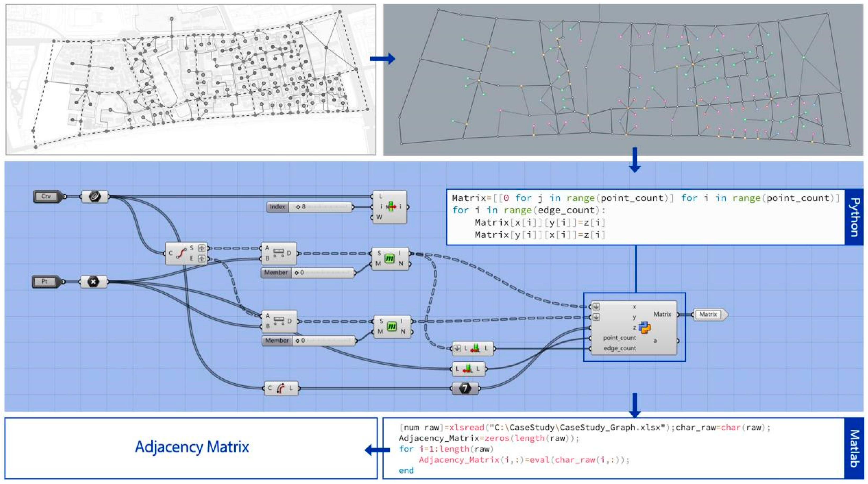Viewport: 868px width, 484px height.
Task: Click the Crv parameter button
Action: point(46,196)
